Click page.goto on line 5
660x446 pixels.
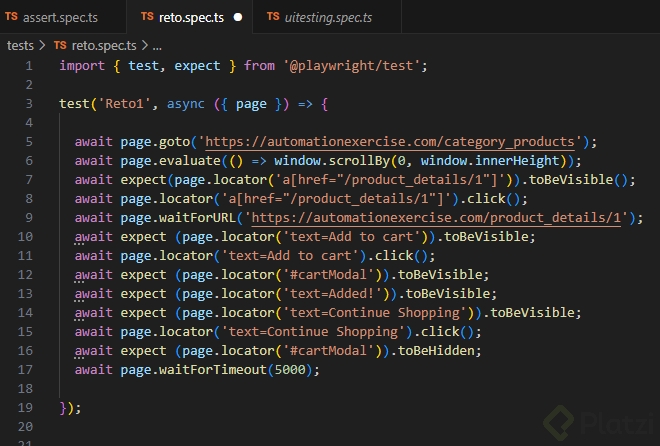click(x=155, y=142)
